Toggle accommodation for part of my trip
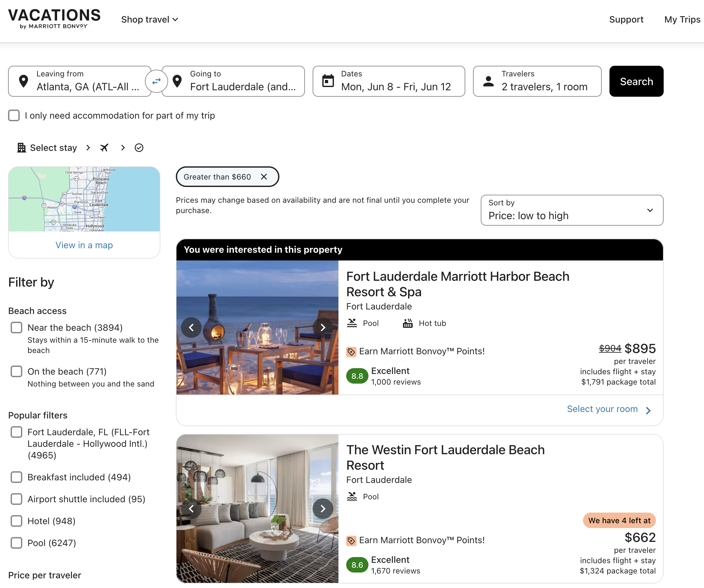704x588 pixels. (14, 115)
